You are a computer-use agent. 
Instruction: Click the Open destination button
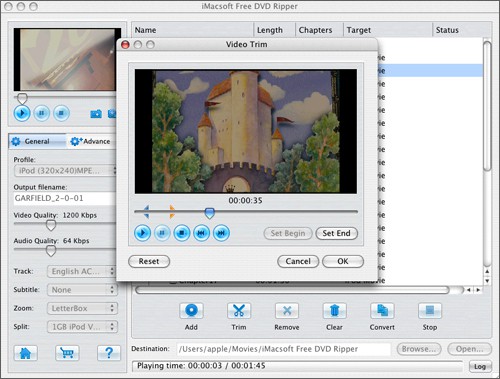point(469,349)
